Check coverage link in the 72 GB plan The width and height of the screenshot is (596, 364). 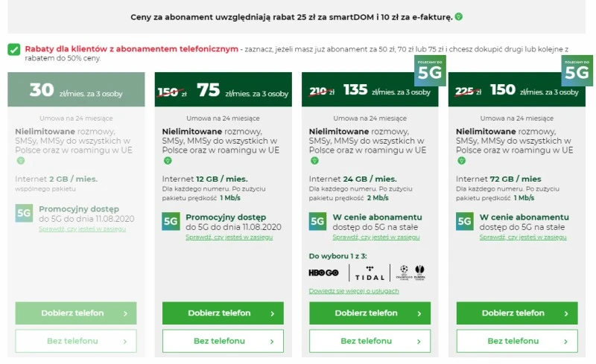click(x=522, y=237)
